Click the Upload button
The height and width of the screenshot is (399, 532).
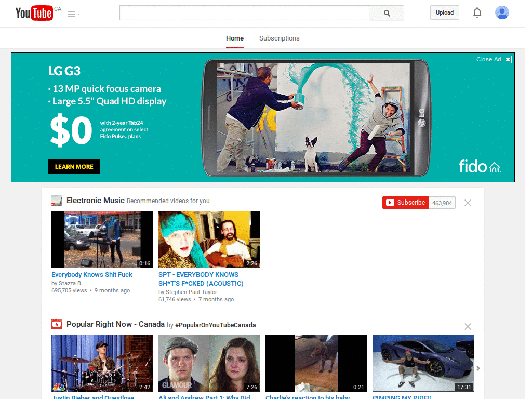click(445, 12)
